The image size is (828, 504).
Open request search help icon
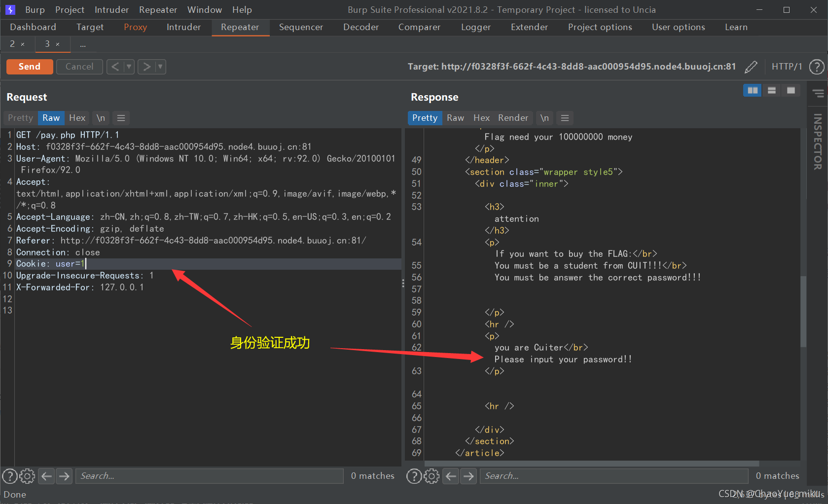click(10, 476)
